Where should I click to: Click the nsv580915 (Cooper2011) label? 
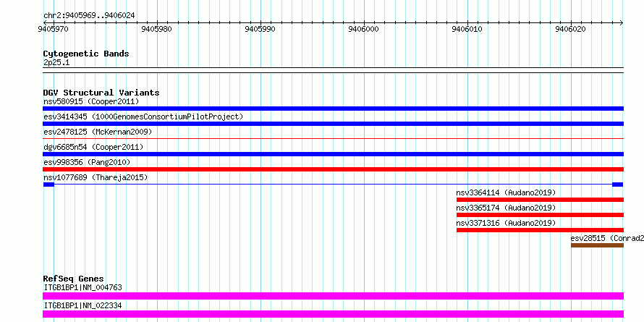[x=91, y=101]
